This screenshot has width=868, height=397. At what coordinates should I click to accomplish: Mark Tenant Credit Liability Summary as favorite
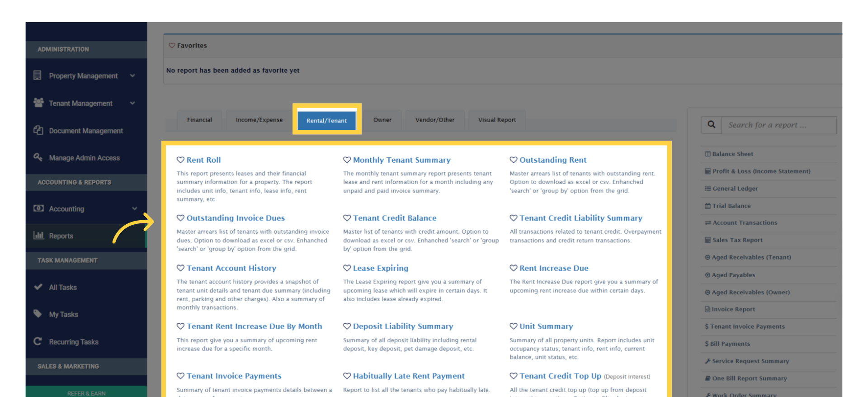(x=514, y=218)
